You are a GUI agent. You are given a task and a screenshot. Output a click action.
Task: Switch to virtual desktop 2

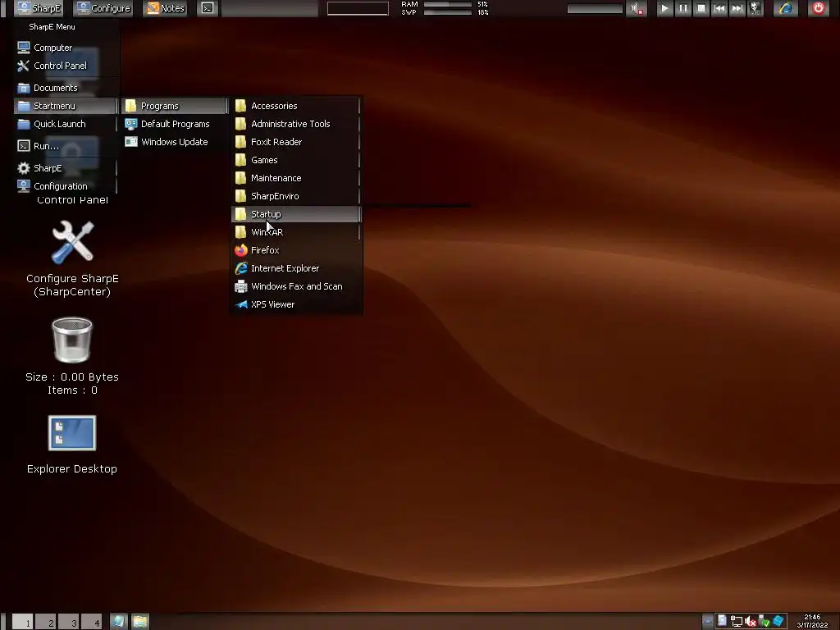point(46,622)
